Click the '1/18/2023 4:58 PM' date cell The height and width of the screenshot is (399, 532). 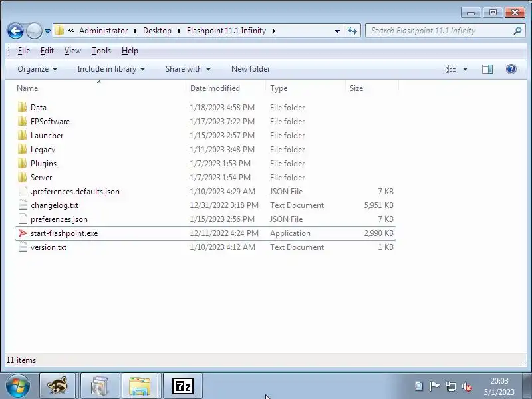click(222, 108)
